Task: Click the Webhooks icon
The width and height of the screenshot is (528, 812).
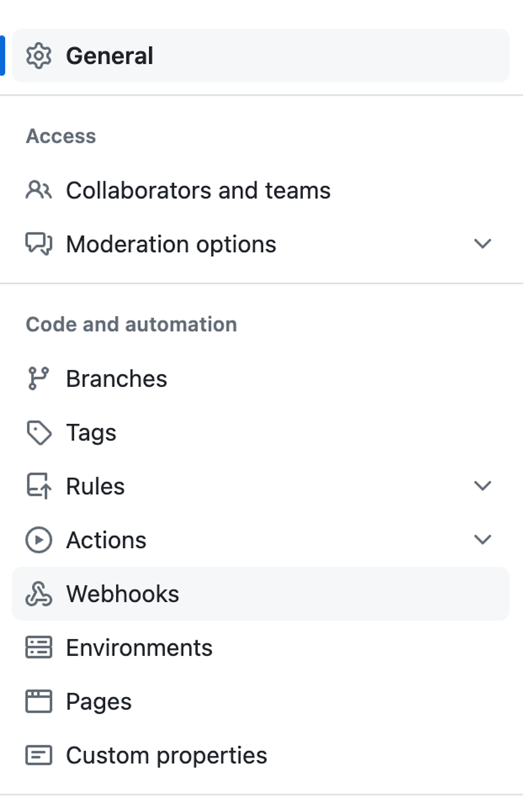Action: pos(38,594)
